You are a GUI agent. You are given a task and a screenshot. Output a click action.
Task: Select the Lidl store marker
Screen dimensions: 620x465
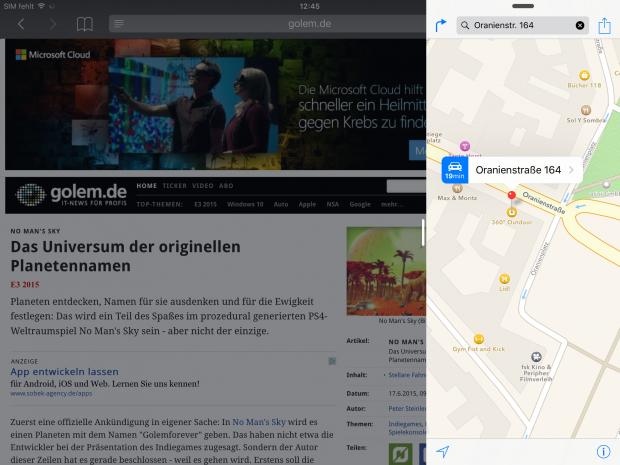pos(505,279)
